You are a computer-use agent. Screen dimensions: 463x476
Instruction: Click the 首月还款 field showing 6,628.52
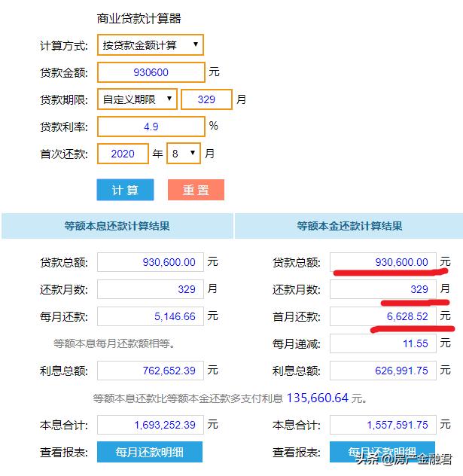(x=382, y=316)
